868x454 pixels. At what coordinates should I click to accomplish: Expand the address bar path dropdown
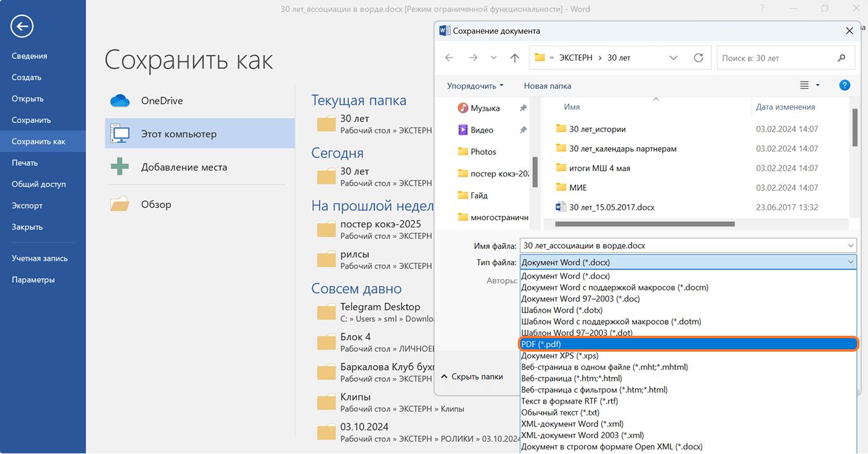pos(673,58)
